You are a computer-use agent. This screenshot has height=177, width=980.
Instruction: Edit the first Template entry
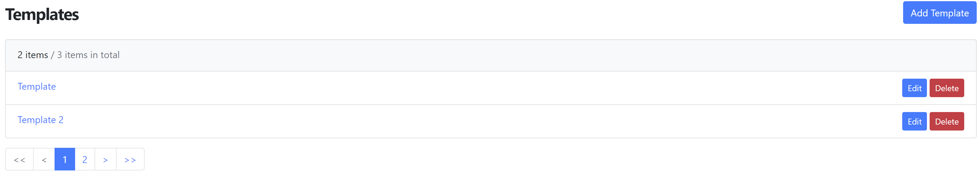pyautogui.click(x=914, y=88)
